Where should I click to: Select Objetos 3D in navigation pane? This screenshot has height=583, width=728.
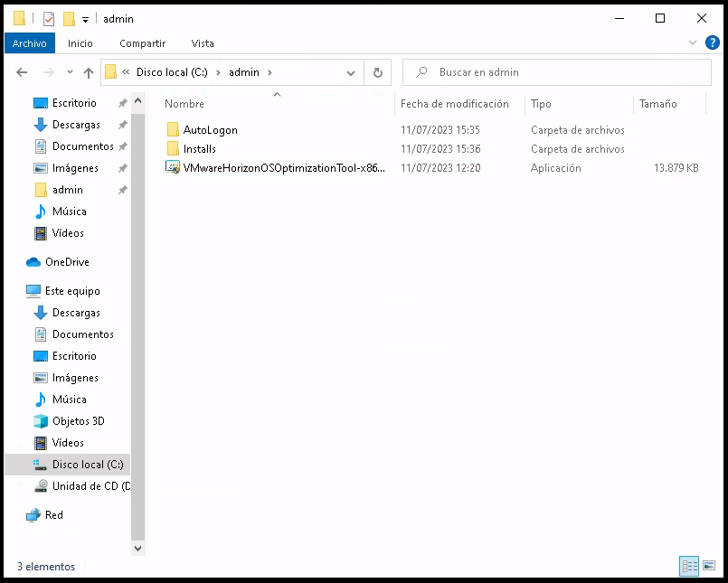tap(78, 421)
